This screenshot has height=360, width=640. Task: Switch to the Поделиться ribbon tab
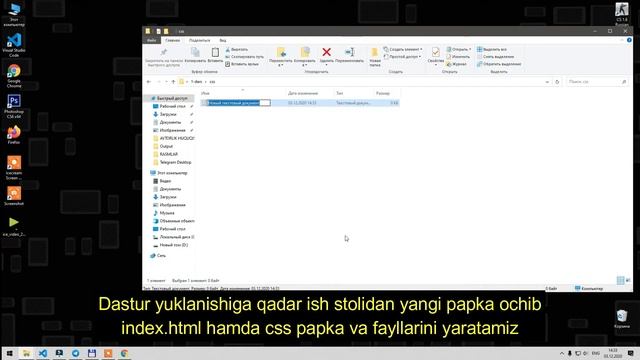point(200,40)
